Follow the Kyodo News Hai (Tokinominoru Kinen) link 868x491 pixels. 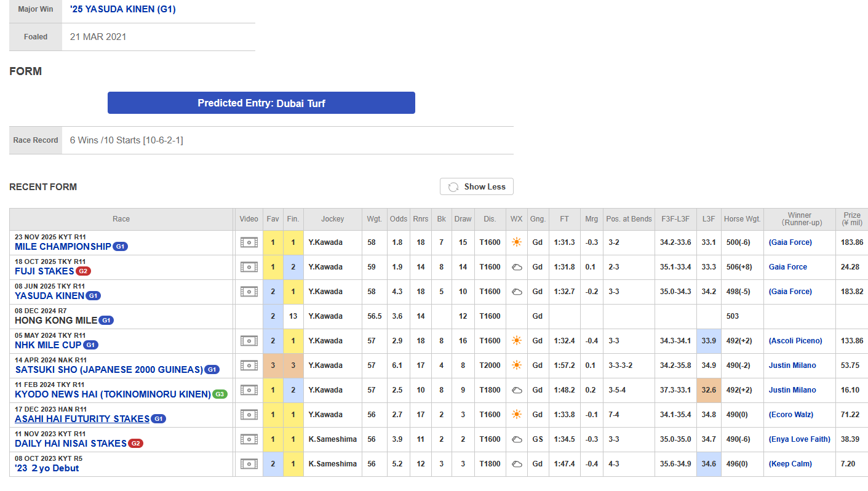point(113,394)
